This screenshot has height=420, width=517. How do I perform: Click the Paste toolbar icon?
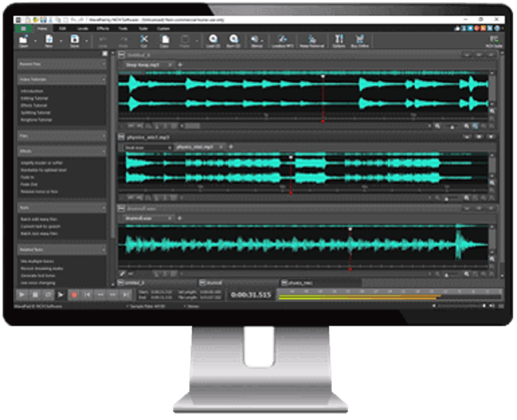tap(185, 41)
